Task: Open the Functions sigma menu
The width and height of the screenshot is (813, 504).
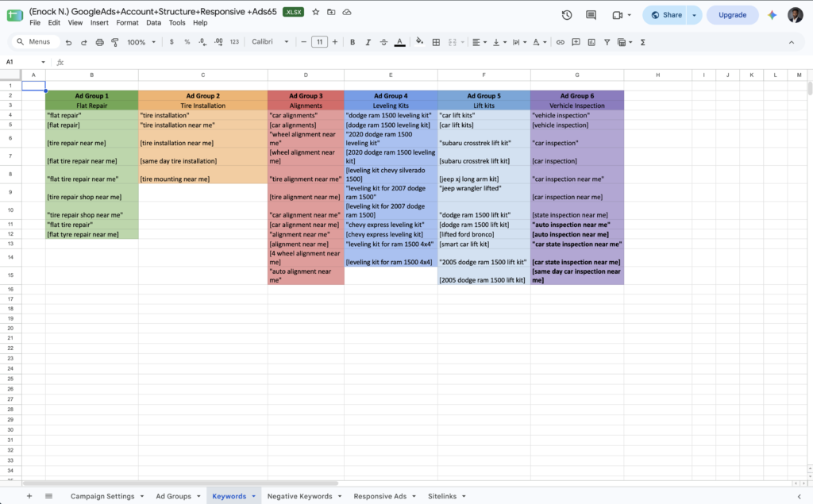Action: (x=643, y=43)
